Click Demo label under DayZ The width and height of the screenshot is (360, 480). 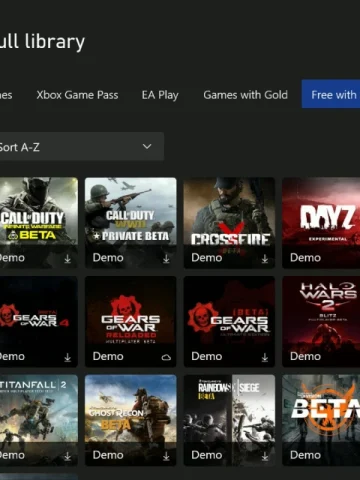pos(305,258)
